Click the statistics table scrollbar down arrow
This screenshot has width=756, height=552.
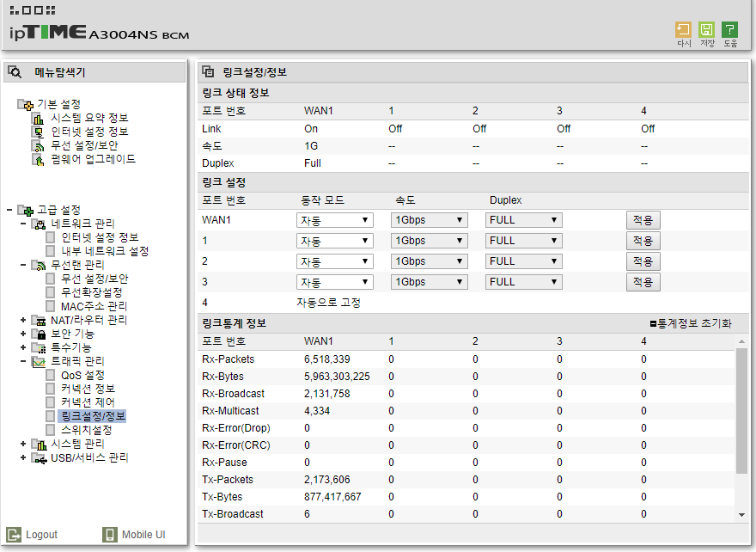click(741, 515)
